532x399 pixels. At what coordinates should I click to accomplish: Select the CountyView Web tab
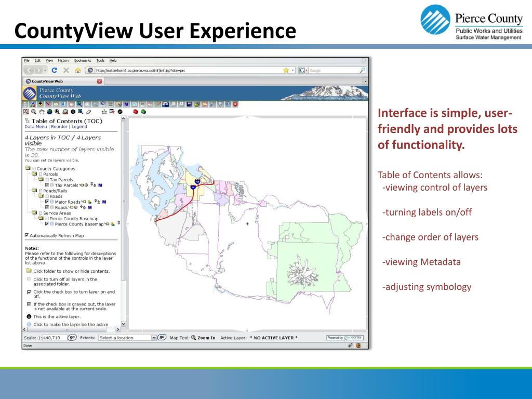coord(63,81)
